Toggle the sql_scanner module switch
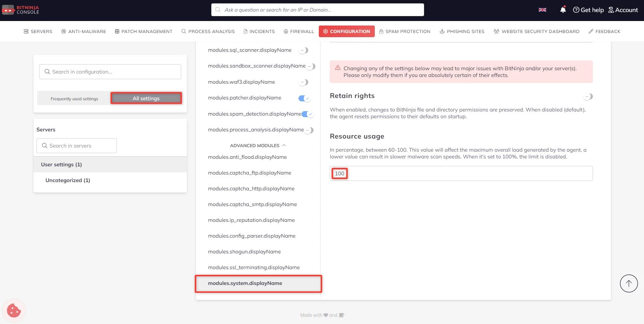 point(303,50)
